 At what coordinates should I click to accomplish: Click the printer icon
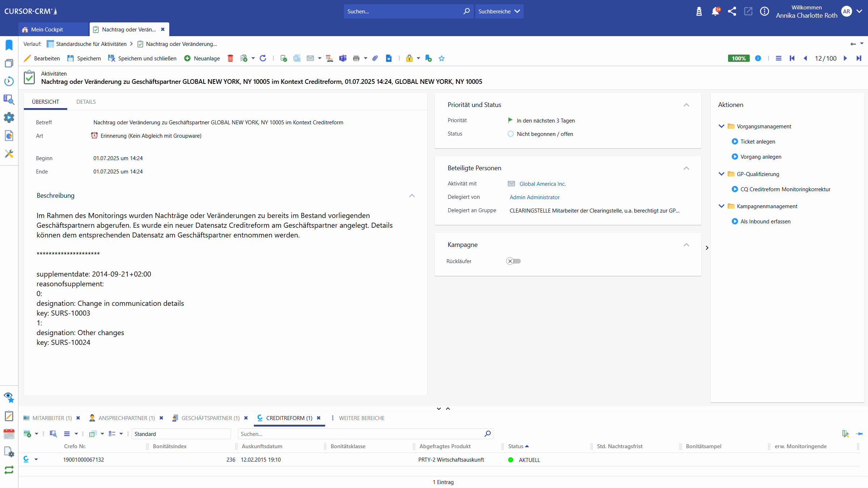356,58
